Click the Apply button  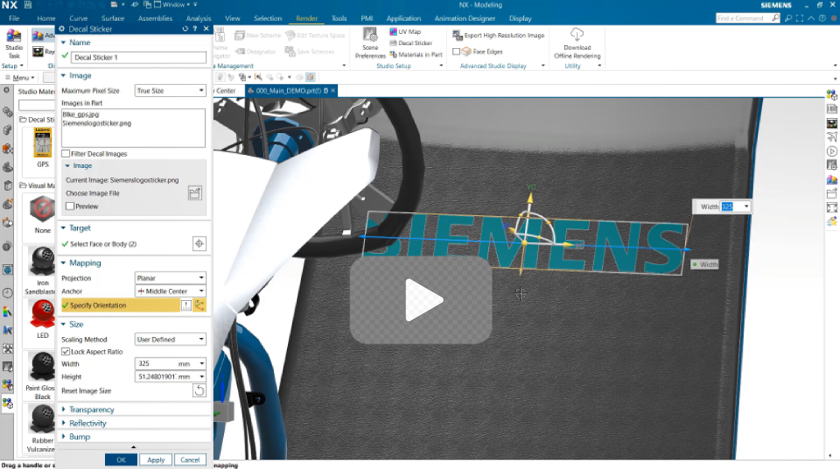155,460
